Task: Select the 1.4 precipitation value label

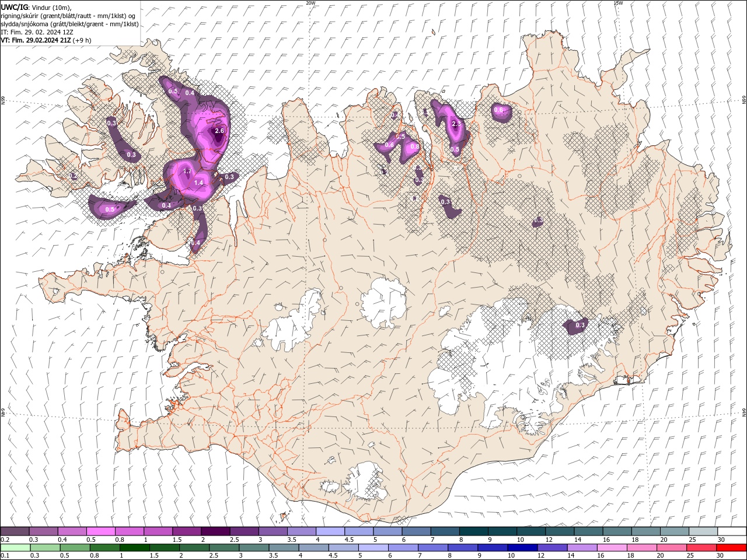Action: click(198, 183)
